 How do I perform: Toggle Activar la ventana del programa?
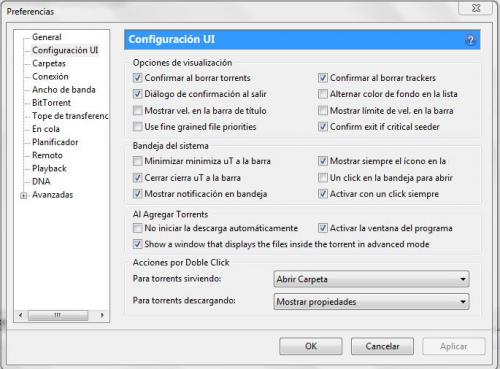click(x=323, y=228)
